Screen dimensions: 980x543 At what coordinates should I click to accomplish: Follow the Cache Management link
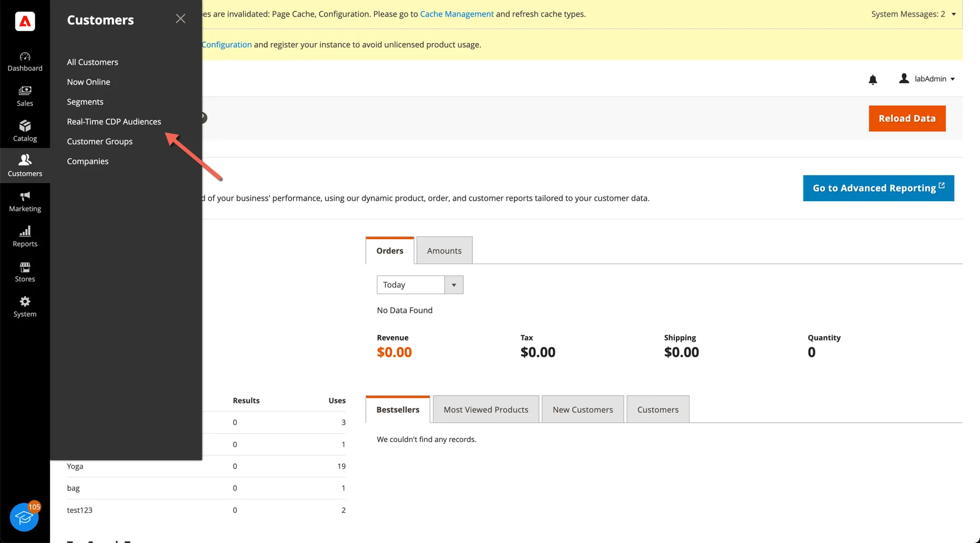tap(457, 14)
